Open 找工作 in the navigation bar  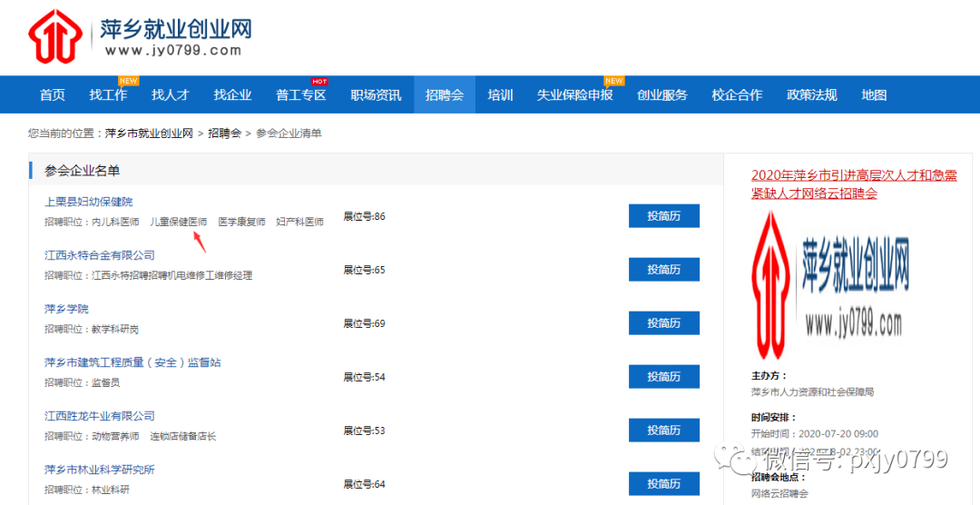point(108,95)
